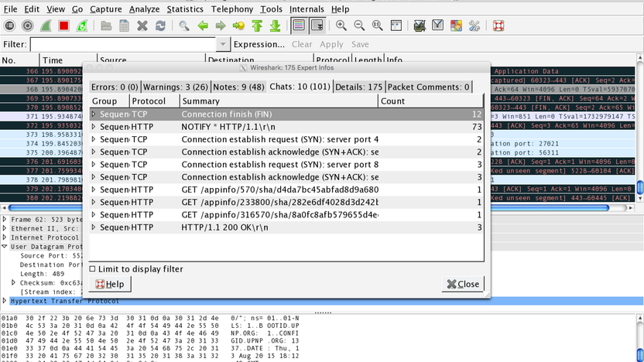Edit capture filters icon

point(420,26)
